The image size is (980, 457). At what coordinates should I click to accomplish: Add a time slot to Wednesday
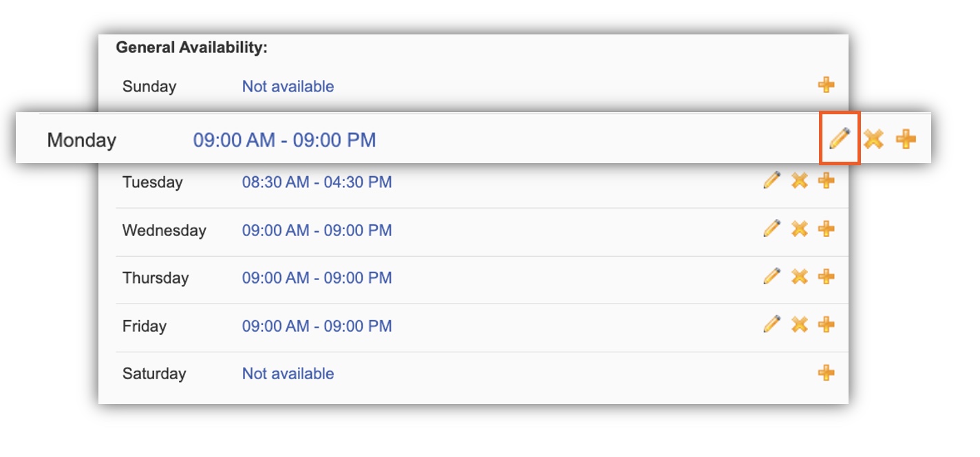[826, 228]
